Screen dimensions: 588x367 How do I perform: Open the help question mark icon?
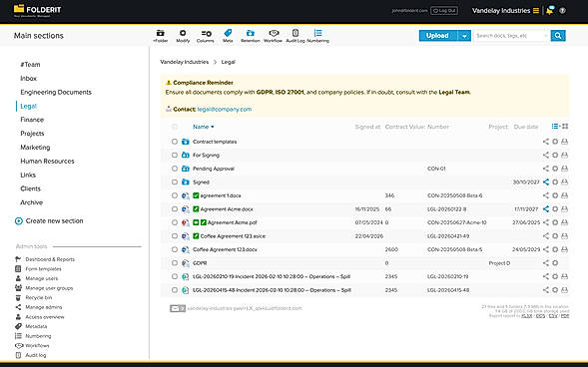[562, 11]
